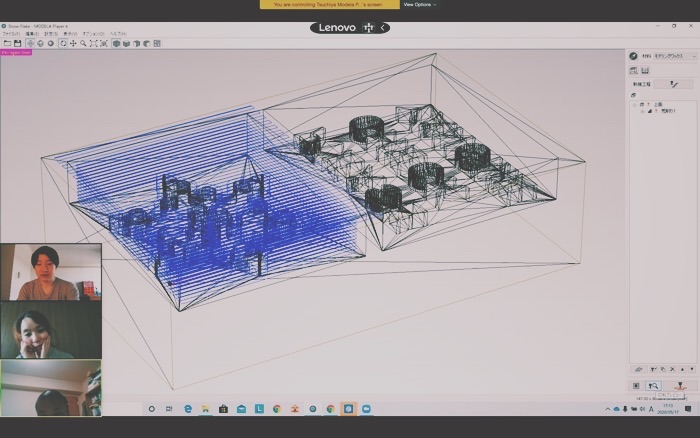
Task: Click the 新規工程 new process button
Action: click(674, 84)
